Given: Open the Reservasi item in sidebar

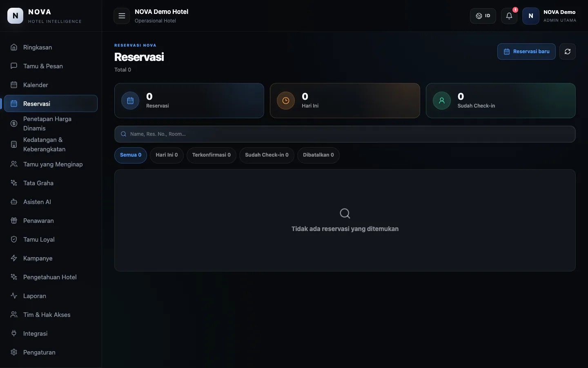Looking at the screenshot, I should pyautogui.click(x=51, y=103).
